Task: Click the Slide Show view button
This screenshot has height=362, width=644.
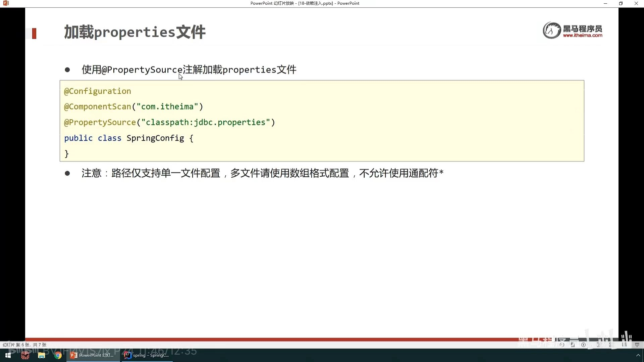Action: pos(637,345)
